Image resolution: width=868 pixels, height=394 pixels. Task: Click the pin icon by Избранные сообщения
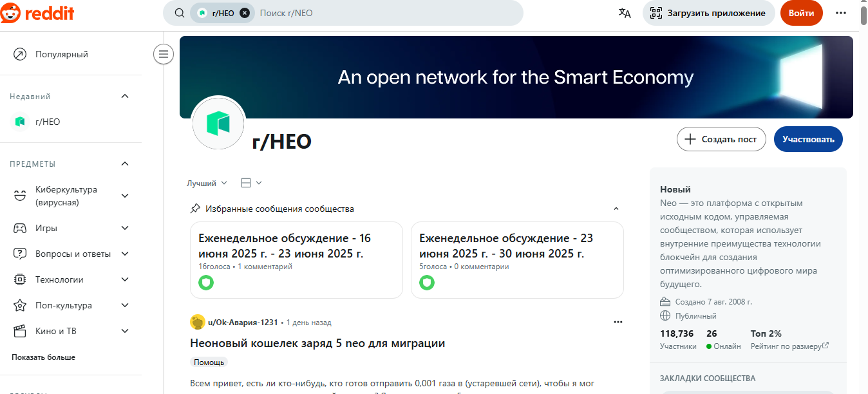click(195, 209)
